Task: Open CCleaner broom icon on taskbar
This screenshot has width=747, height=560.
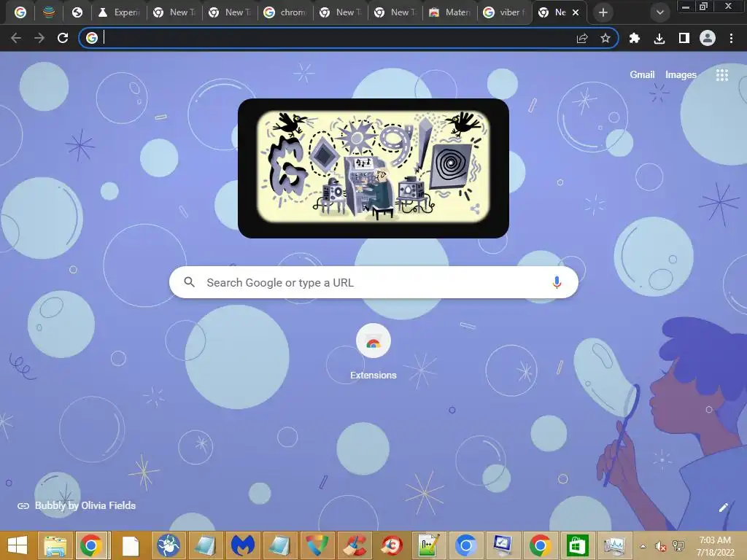Action: click(355, 545)
